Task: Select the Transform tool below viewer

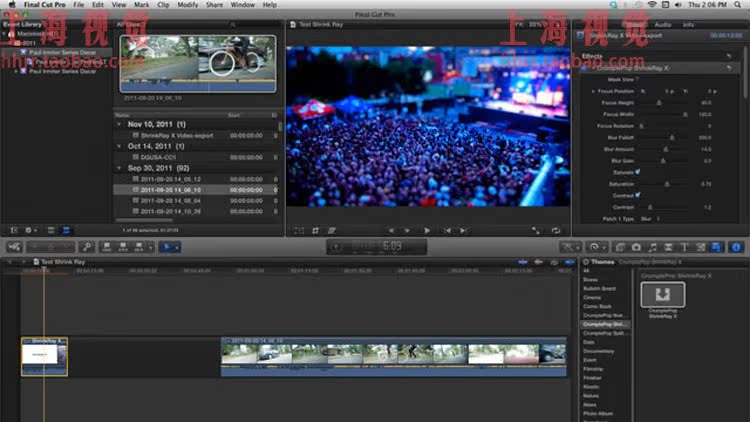Action: [x=299, y=231]
